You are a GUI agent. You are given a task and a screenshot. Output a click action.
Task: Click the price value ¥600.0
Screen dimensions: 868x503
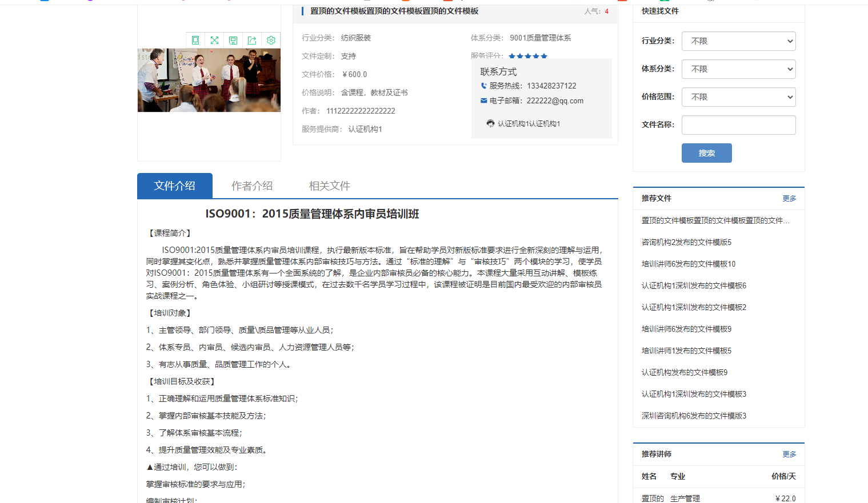point(354,74)
